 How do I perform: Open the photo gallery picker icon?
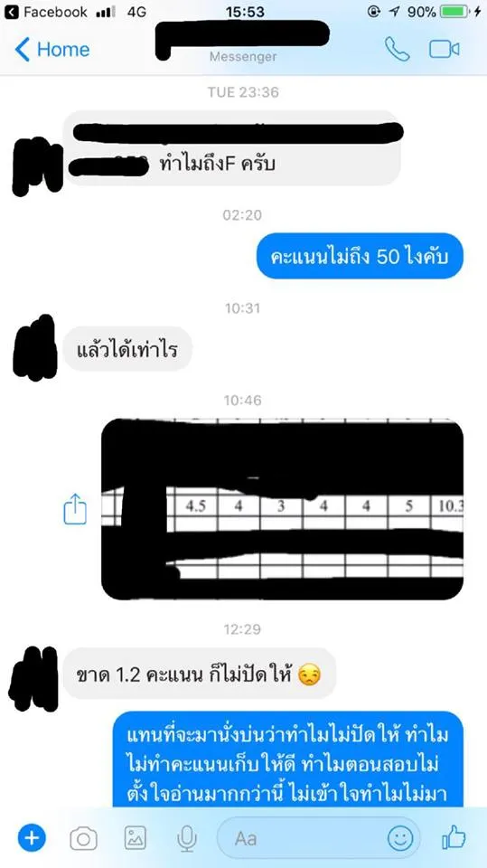135,839
